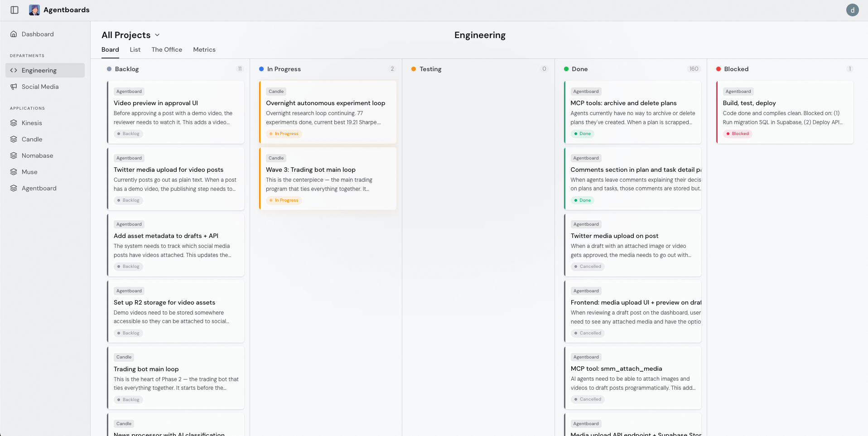
Task: Open the blocked Build, test, deploy card
Action: pyautogui.click(x=785, y=112)
